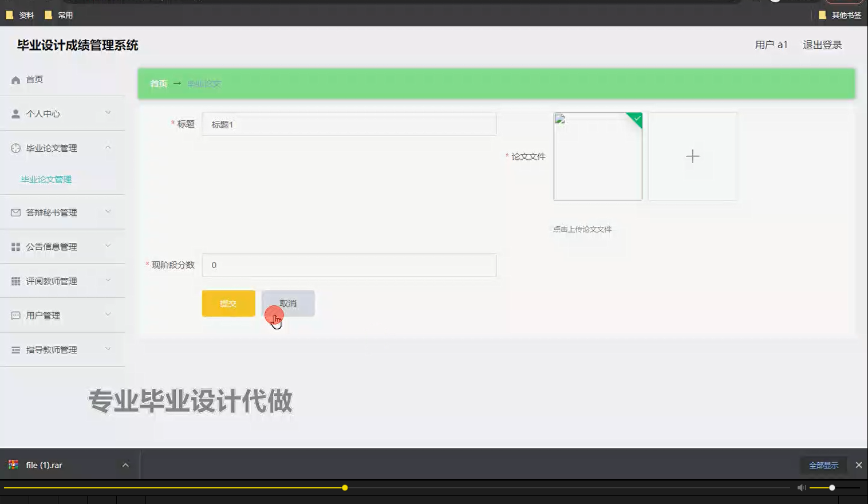Click the person icon for 个人中心

15,113
